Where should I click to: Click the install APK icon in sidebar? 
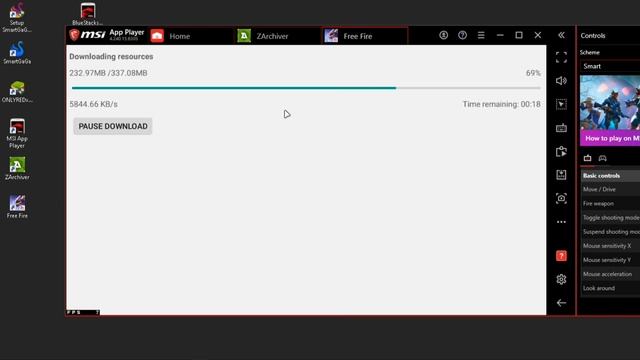[x=561, y=175]
